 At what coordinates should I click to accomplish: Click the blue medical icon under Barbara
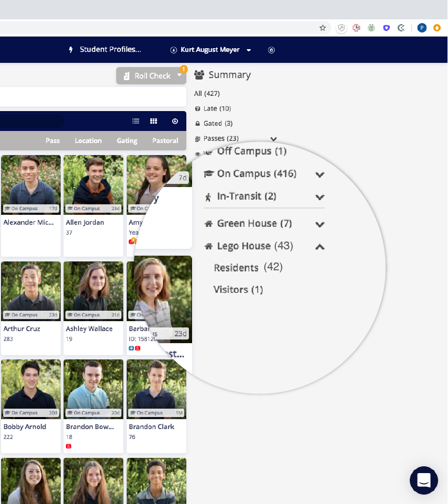(x=131, y=348)
